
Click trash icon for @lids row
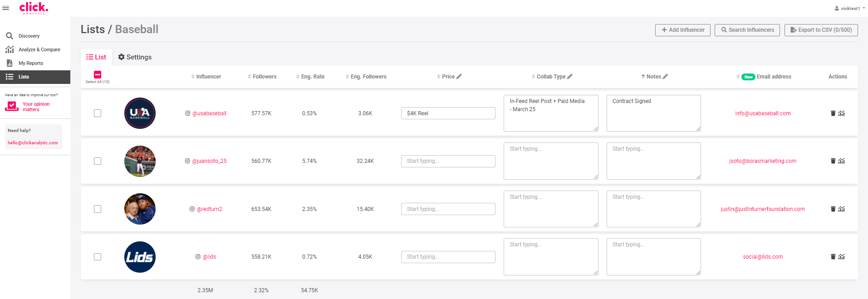pos(833,257)
